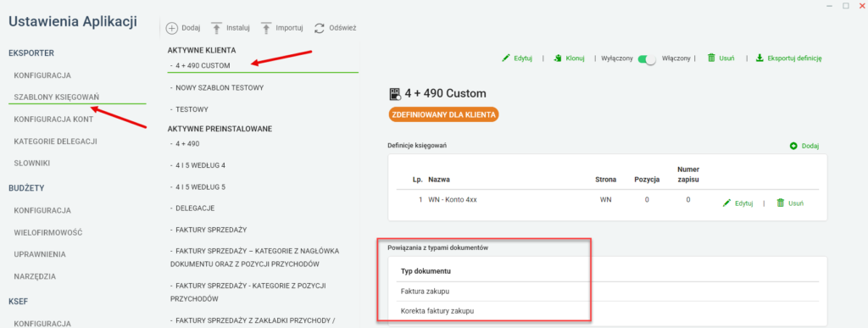Click the Typ dokumentu column header
The image size is (868, 328).
click(x=426, y=271)
